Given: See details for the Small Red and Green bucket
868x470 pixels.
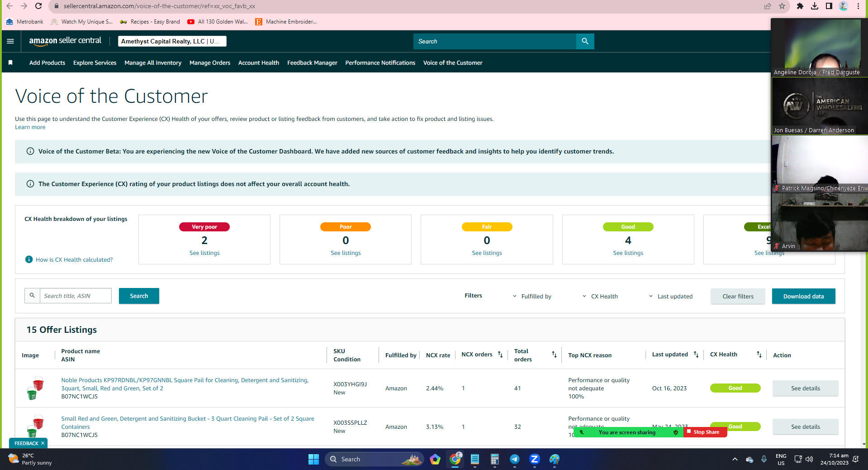Looking at the screenshot, I should (x=805, y=427).
